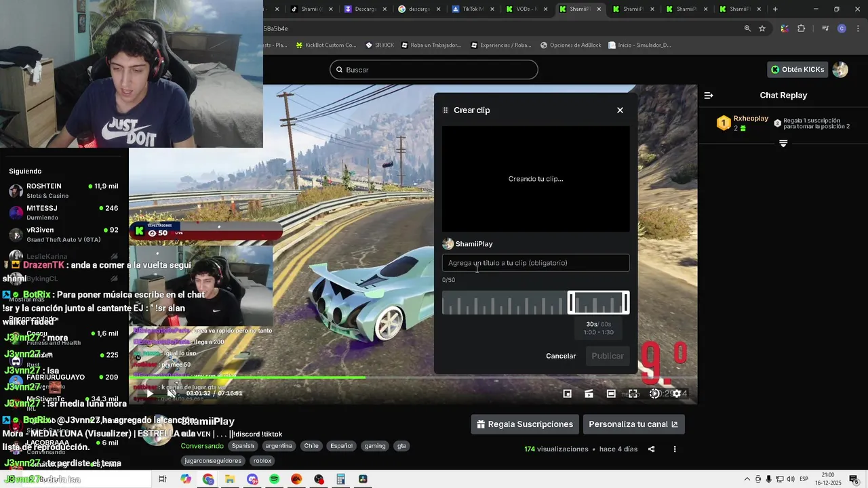Open the notification center icon
This screenshot has height=488, width=868.
854,479
